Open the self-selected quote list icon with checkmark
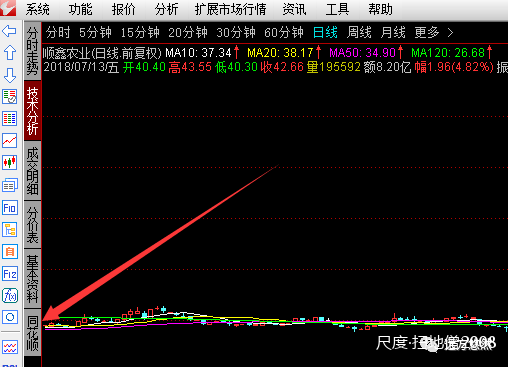Image resolution: width=508 pixels, height=367 pixels. coord(10,97)
